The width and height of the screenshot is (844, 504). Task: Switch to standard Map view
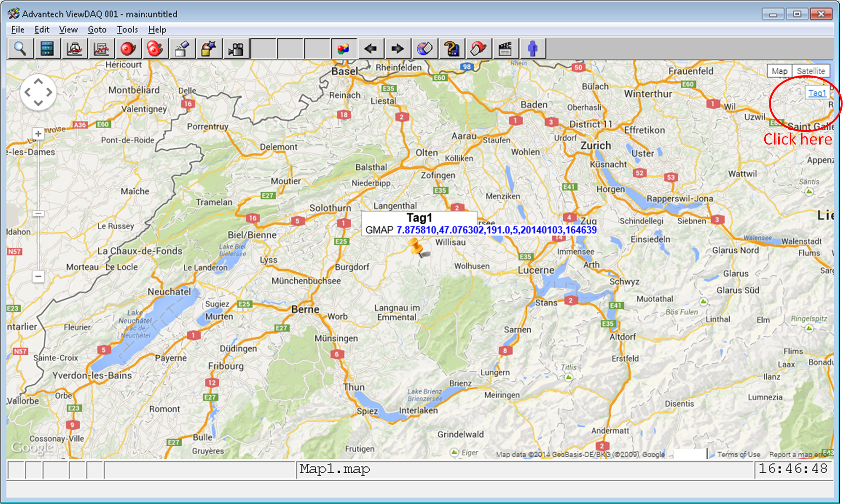(780, 71)
